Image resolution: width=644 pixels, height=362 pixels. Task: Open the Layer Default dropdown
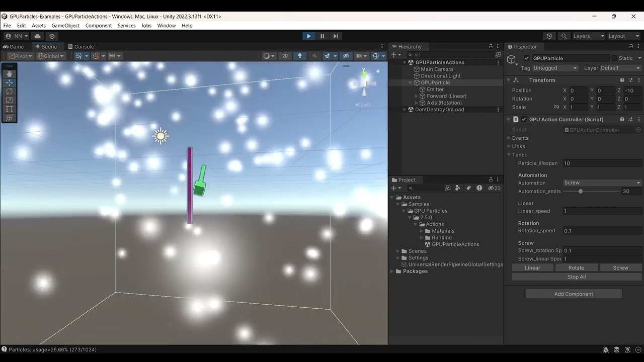click(620, 68)
